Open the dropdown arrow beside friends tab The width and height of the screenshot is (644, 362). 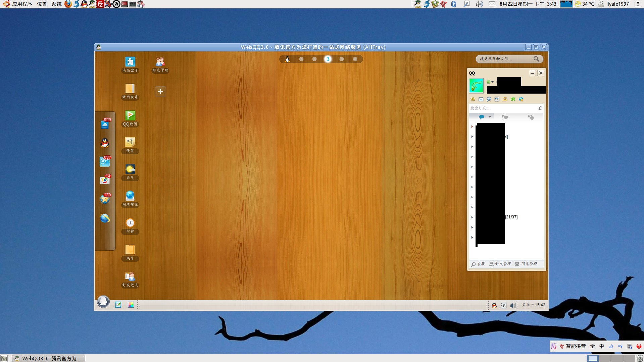tap(490, 117)
